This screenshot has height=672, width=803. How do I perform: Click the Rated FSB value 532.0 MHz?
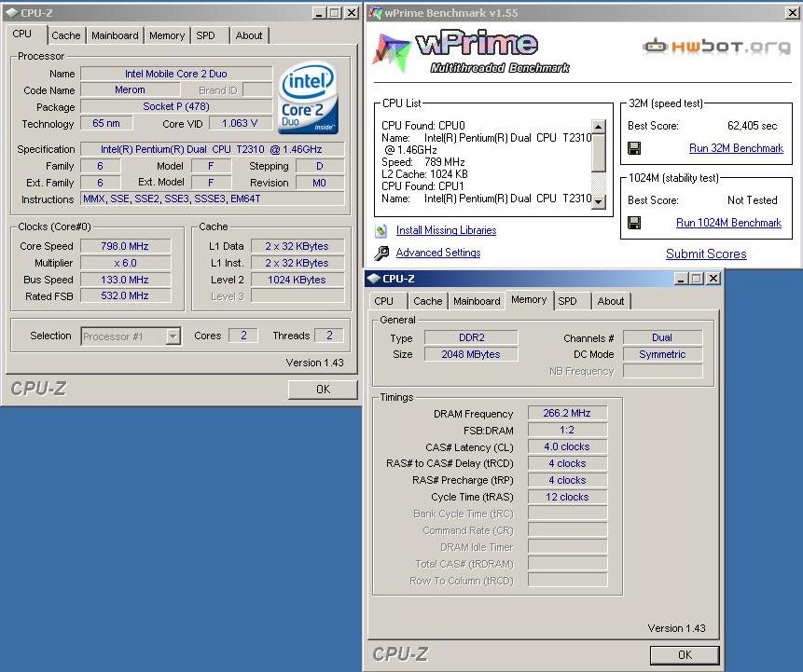(125, 295)
